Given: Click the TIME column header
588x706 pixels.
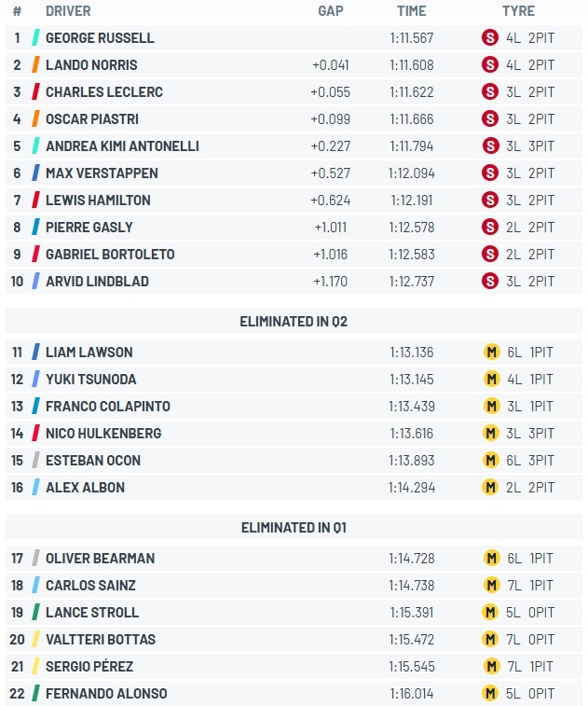Looking at the screenshot, I should coord(412,11).
